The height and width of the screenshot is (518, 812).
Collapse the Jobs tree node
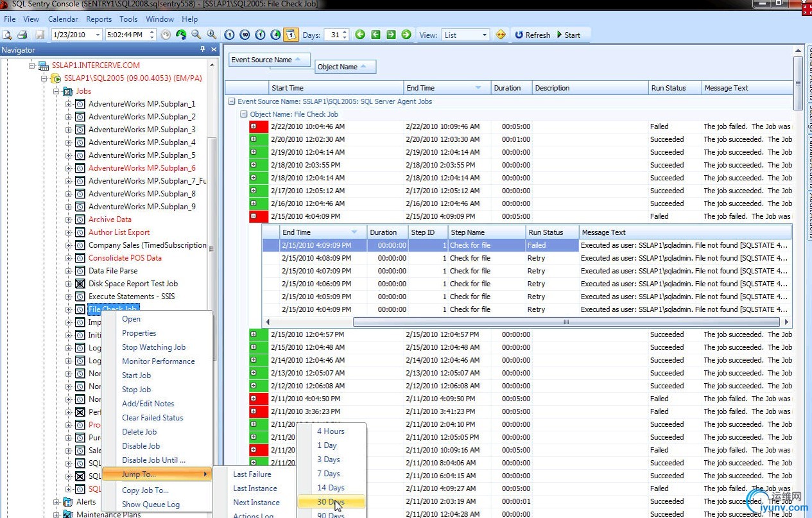(56, 91)
